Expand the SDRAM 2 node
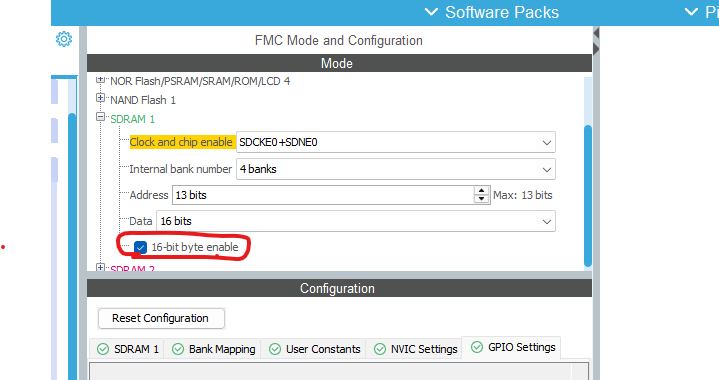Image resolution: width=719 pixels, height=380 pixels. click(100, 267)
